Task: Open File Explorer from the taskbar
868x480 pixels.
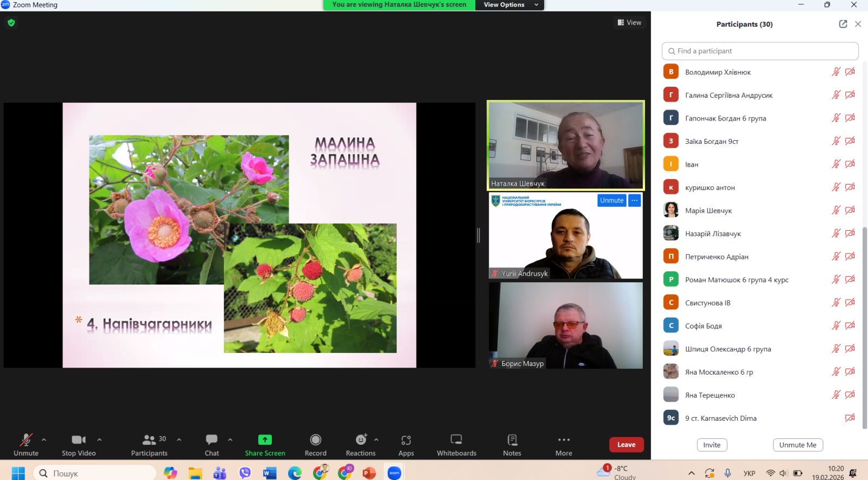Action: pyautogui.click(x=195, y=473)
